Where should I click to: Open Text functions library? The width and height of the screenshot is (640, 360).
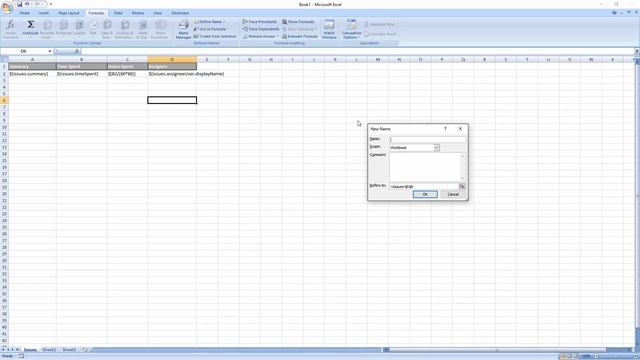tap(93, 29)
